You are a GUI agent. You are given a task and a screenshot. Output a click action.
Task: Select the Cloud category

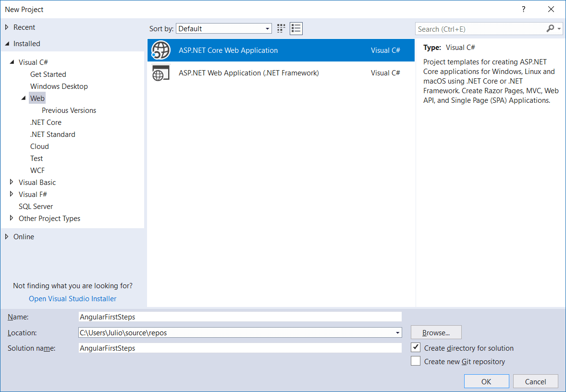(39, 146)
